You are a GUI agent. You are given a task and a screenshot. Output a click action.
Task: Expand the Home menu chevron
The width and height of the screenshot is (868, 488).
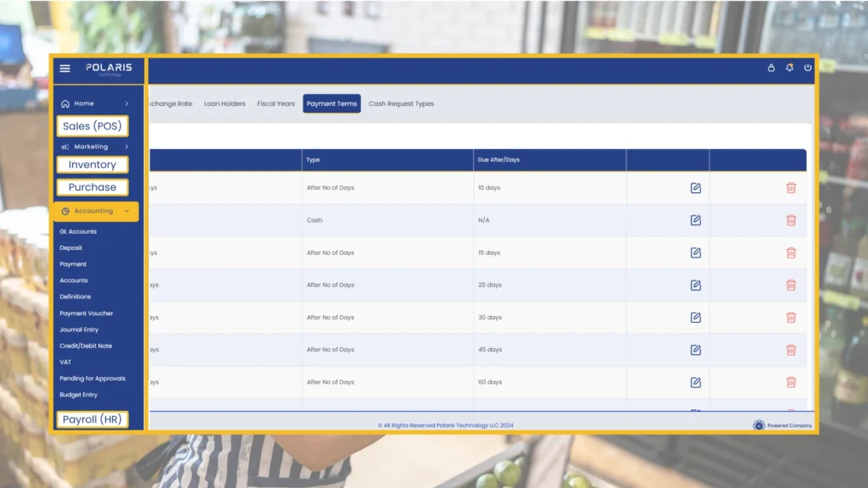point(126,104)
